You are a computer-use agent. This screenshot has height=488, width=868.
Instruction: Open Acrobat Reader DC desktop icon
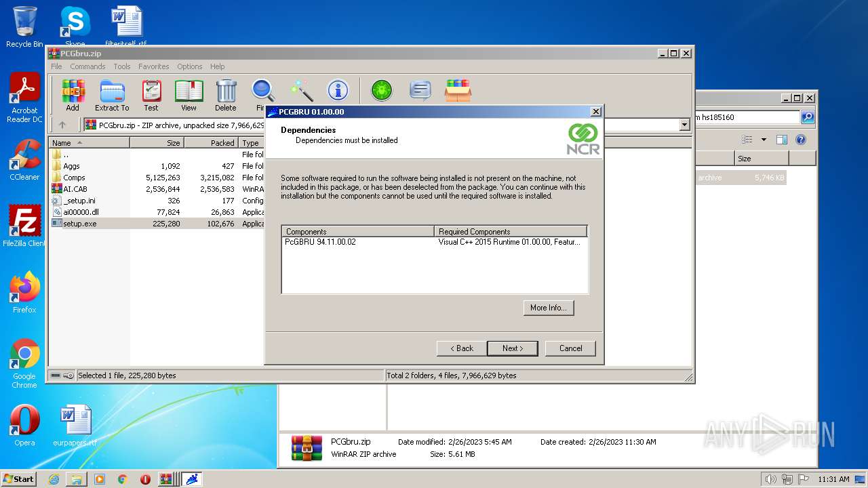(x=24, y=98)
